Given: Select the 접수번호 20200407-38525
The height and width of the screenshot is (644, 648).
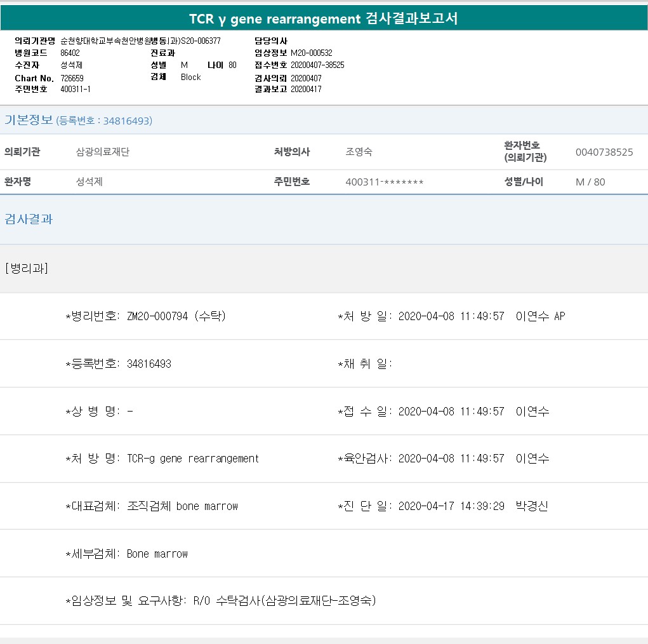Looking at the screenshot, I should 317,65.
